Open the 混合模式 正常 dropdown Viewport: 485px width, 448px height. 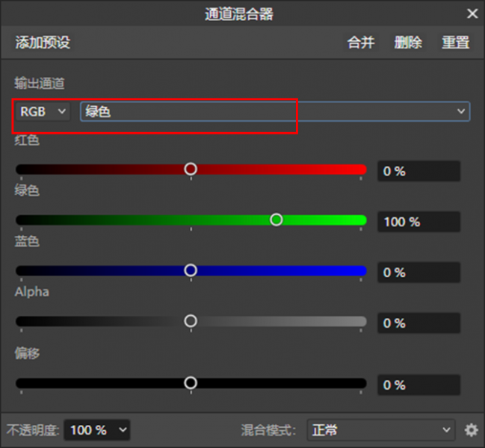click(381, 430)
